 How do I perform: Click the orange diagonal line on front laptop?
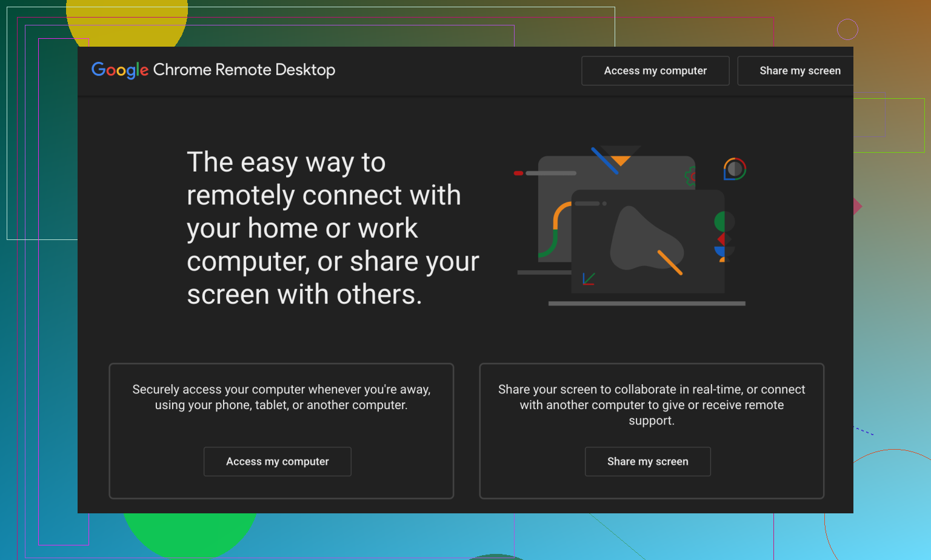pos(670,262)
